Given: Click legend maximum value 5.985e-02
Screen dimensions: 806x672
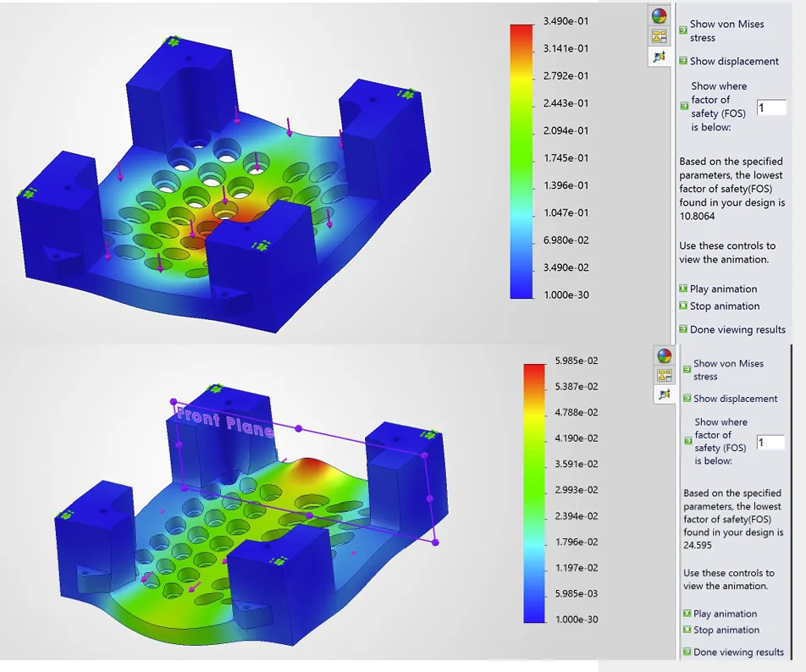Looking at the screenshot, I should [577, 361].
